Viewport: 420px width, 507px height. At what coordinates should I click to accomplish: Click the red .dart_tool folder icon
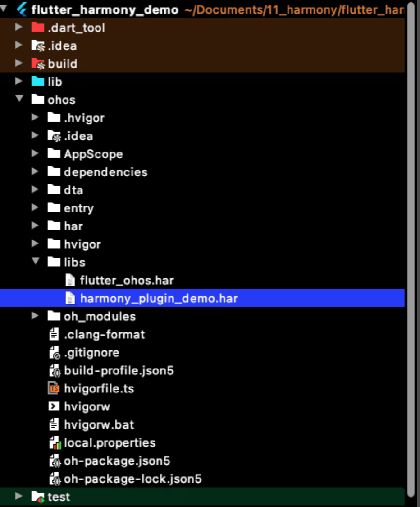37,28
